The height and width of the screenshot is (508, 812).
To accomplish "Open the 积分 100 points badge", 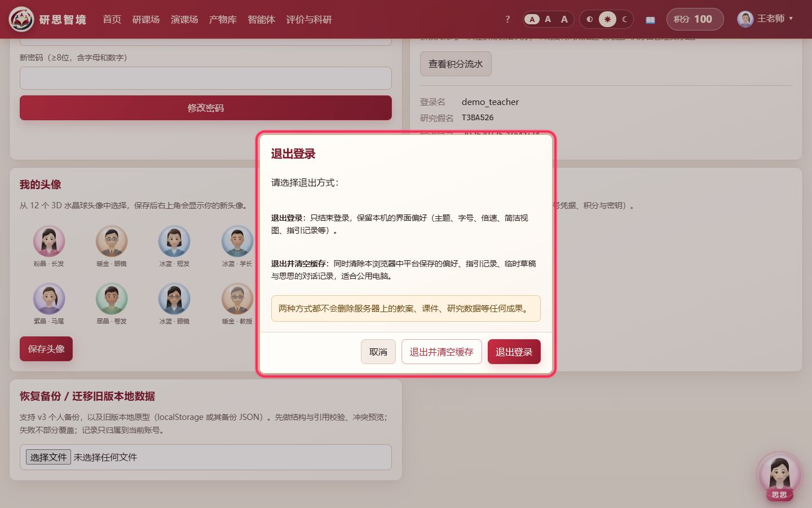I will (x=695, y=19).
